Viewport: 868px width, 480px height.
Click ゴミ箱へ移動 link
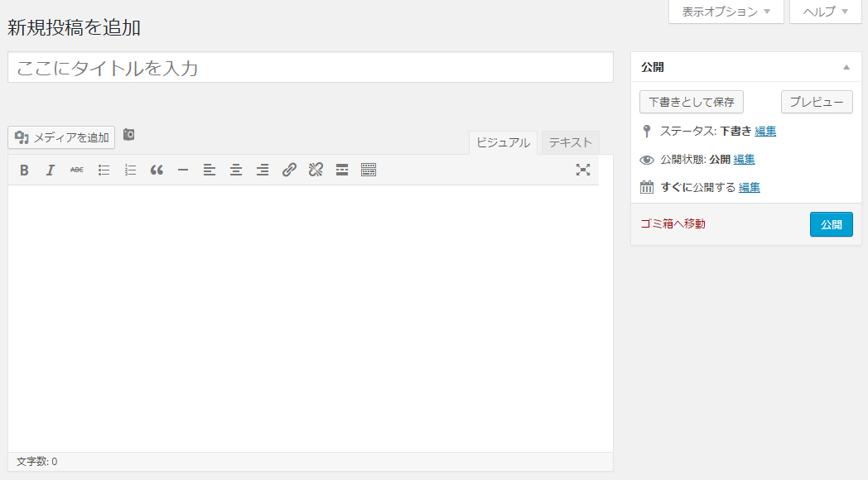(x=673, y=224)
